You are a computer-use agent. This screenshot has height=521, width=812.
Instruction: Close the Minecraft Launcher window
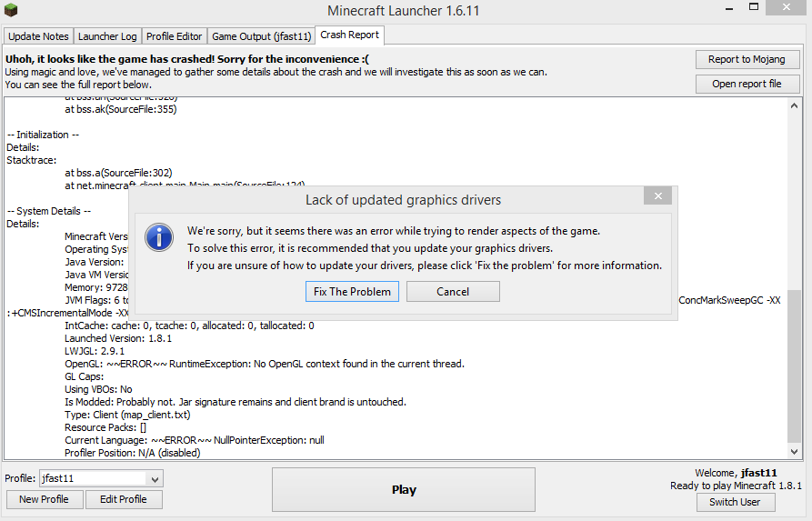787,7
